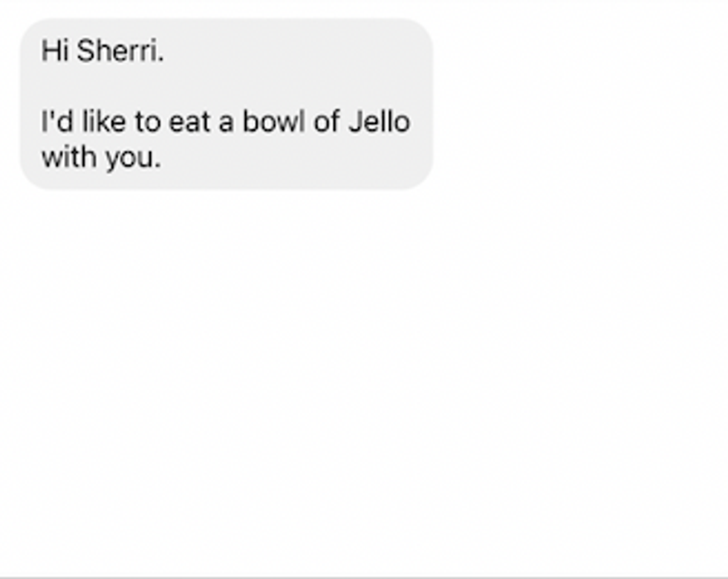Click the word "Jello" in the message
Screen dimensions: 728x579
pos(379,122)
